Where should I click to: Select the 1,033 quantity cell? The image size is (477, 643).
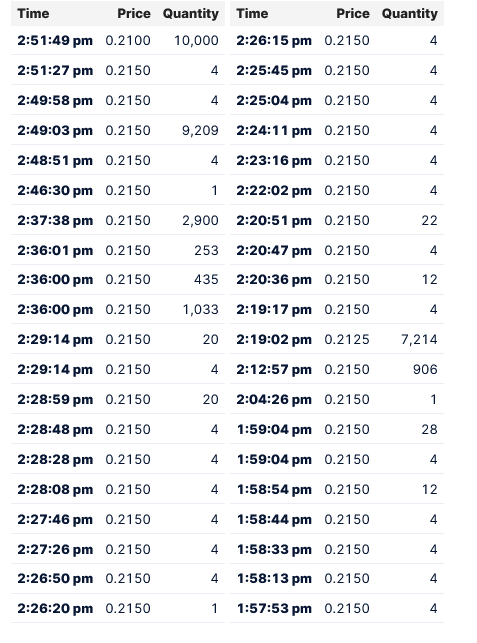point(201,310)
